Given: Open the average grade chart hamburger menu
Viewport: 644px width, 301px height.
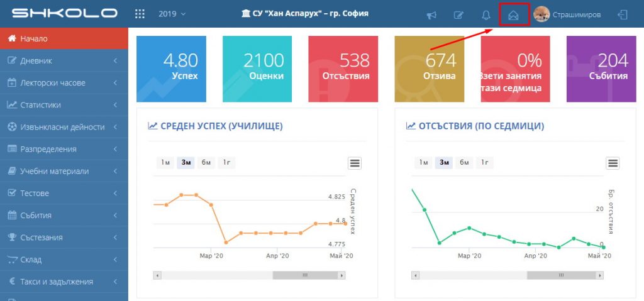Looking at the screenshot, I should [355, 163].
